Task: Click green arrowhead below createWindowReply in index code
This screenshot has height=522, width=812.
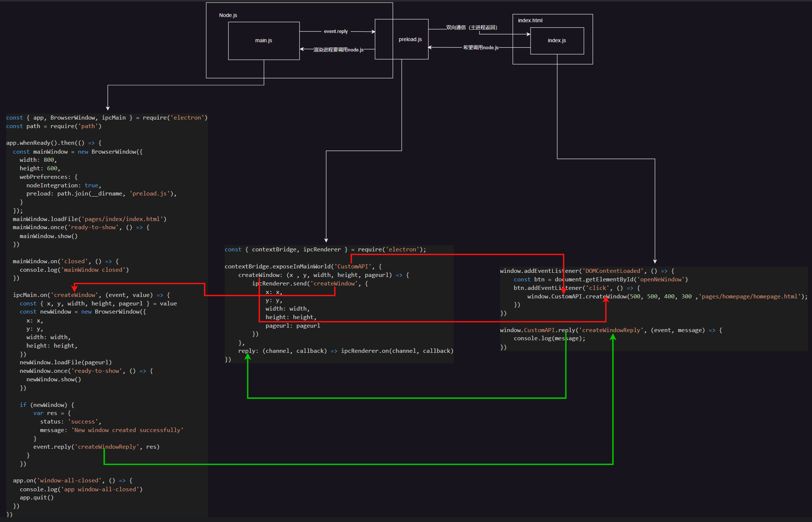Action: [x=613, y=337]
